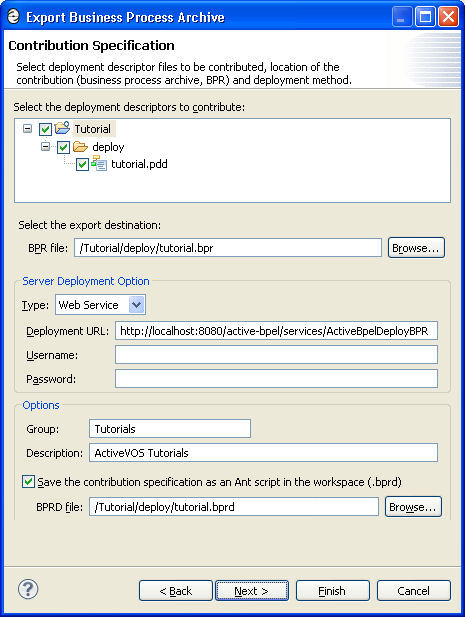Screen dimensions: 465x617
Task: Go to previous page with Back
Action: [175, 591]
